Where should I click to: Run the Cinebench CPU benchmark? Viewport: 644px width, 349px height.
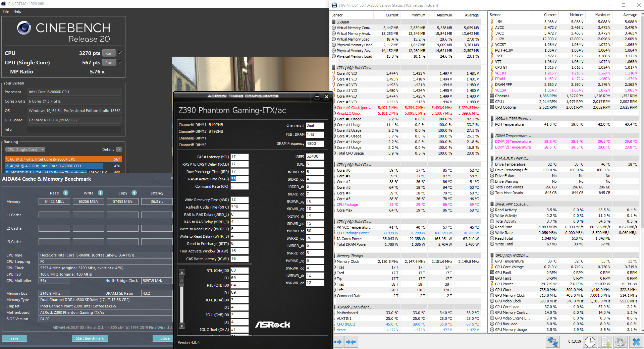(x=109, y=53)
